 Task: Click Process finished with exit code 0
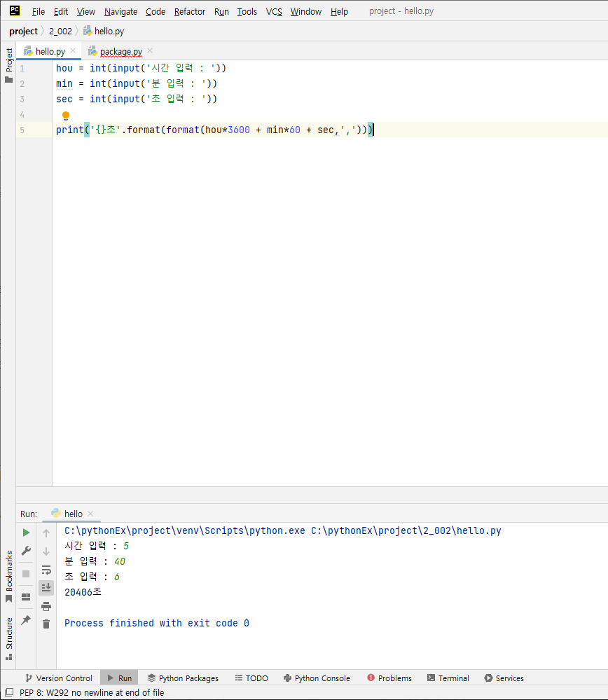(157, 623)
